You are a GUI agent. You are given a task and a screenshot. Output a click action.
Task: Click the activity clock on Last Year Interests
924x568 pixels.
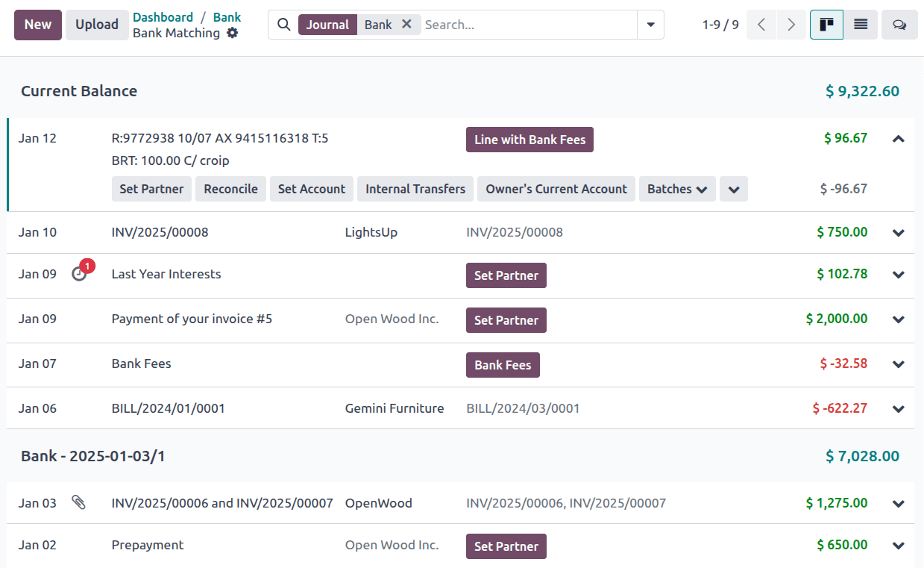tap(79, 272)
